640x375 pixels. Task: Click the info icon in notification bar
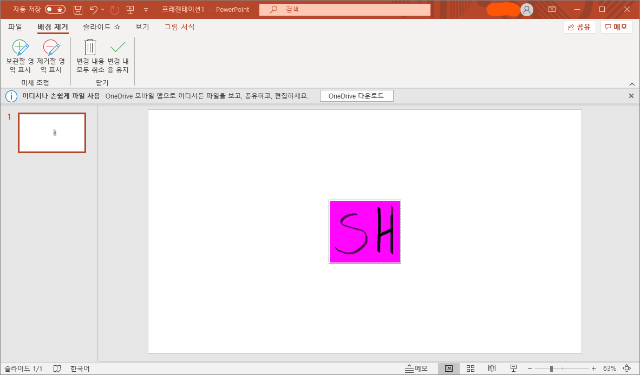(x=11, y=96)
